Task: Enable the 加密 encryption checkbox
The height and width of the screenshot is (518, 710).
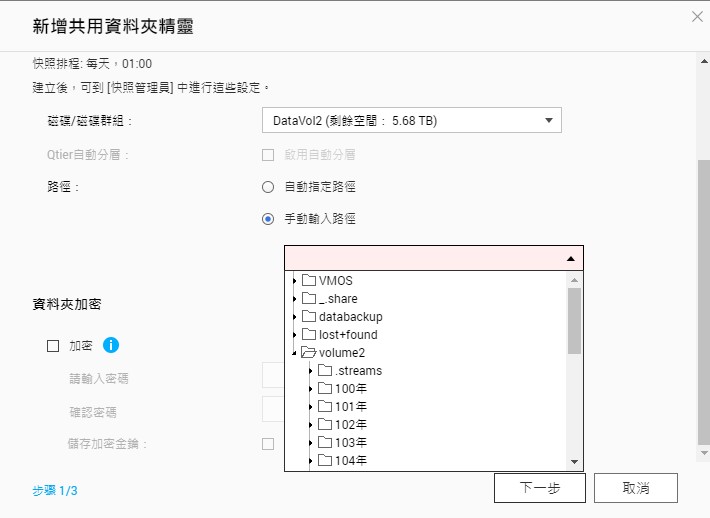Action: 54,346
